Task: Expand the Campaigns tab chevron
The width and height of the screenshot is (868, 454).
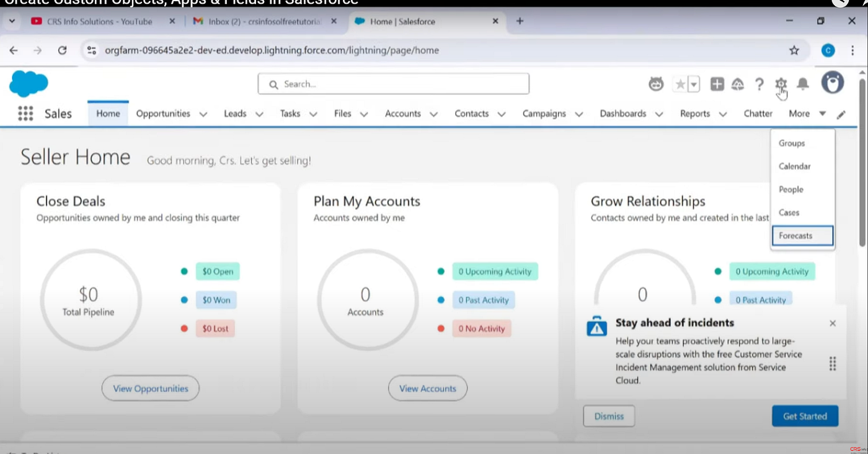Action: 579,114
